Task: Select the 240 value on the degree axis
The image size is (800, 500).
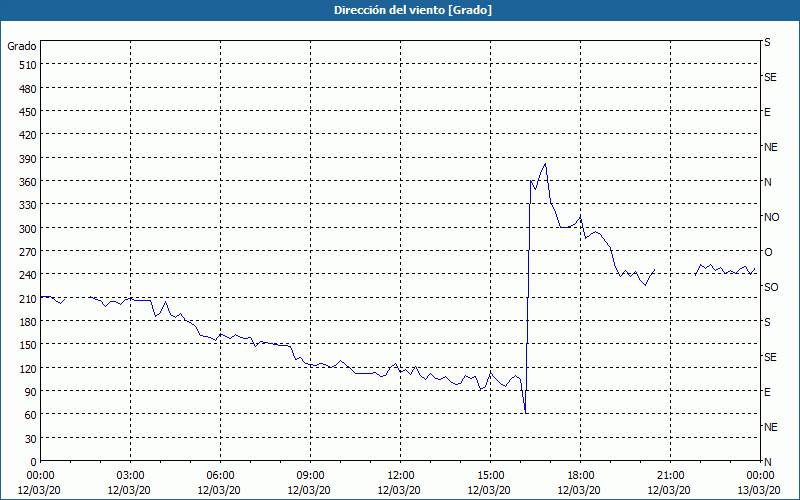Action: pos(28,275)
